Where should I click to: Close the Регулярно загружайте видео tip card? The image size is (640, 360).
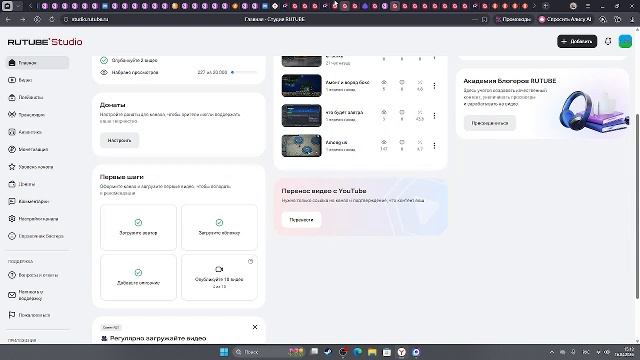(x=255, y=327)
